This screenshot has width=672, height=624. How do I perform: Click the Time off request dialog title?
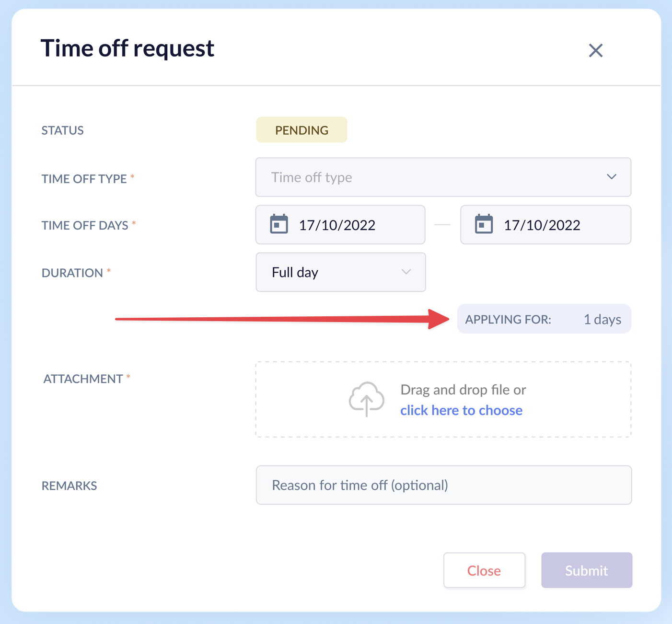127,48
